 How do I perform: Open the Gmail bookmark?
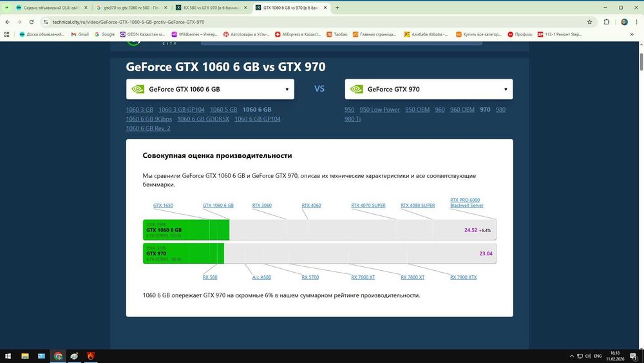click(80, 35)
